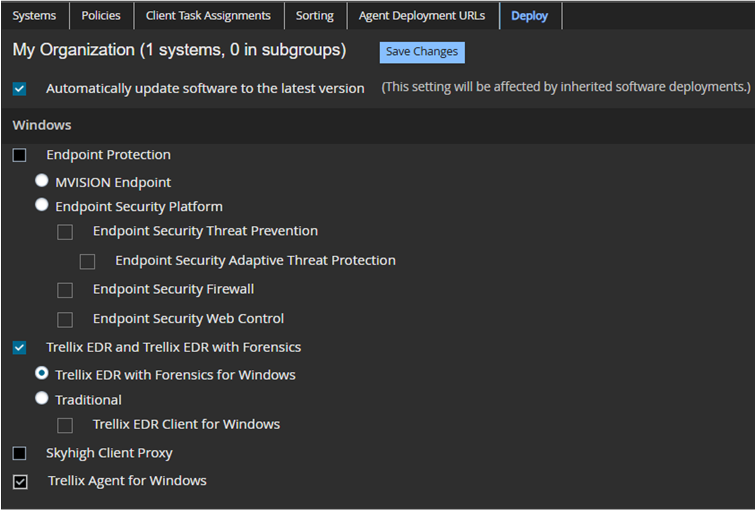Choose Endpoint Security Platform radio option
Screen dimensions: 756x510
pos(41,205)
